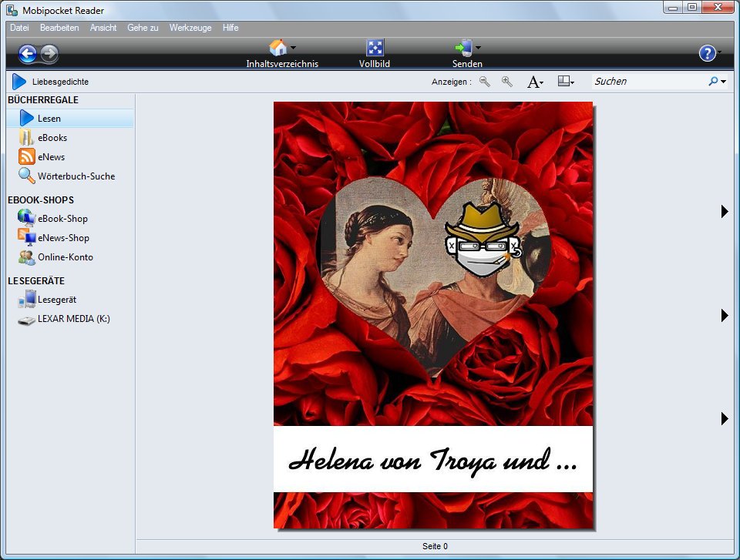Click into the Suchen search field
740x560 pixels.
click(649, 81)
